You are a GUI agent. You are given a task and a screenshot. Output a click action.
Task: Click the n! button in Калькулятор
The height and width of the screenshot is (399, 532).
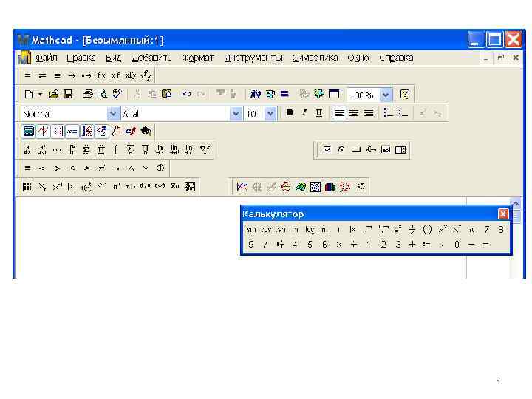(324, 230)
